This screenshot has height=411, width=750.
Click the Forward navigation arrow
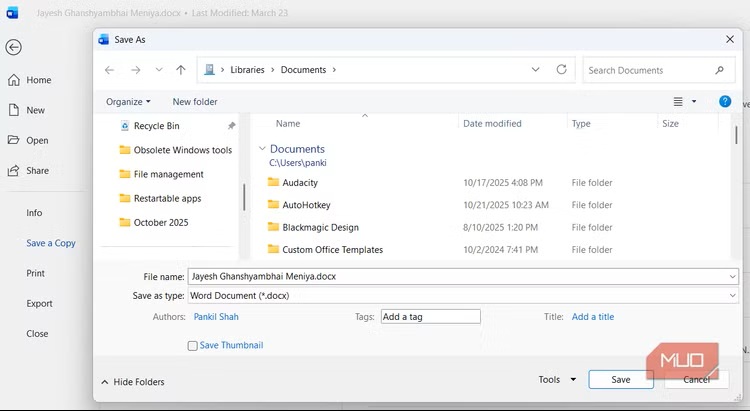point(135,70)
